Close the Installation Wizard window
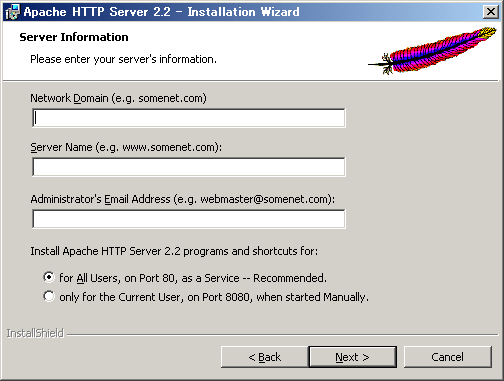 coord(491,12)
